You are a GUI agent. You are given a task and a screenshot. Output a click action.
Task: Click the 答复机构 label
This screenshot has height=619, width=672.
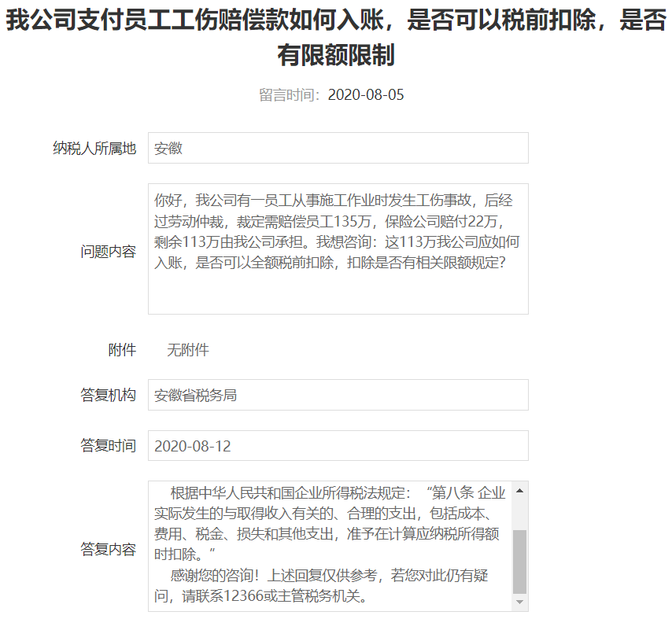coord(108,395)
